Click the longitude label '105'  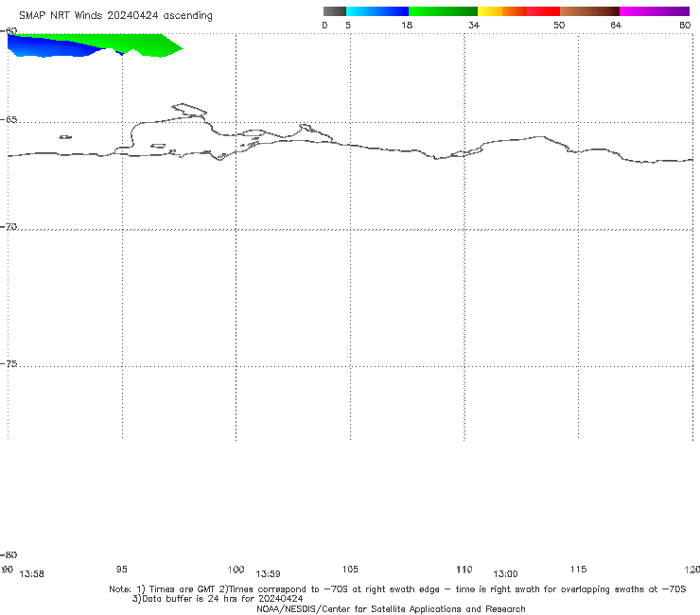point(350,570)
